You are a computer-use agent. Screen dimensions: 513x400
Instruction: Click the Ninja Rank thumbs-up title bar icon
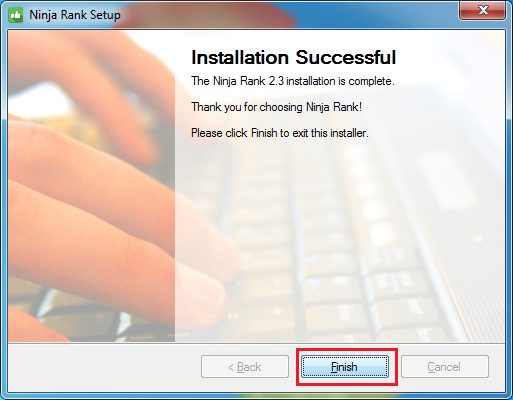(x=15, y=15)
